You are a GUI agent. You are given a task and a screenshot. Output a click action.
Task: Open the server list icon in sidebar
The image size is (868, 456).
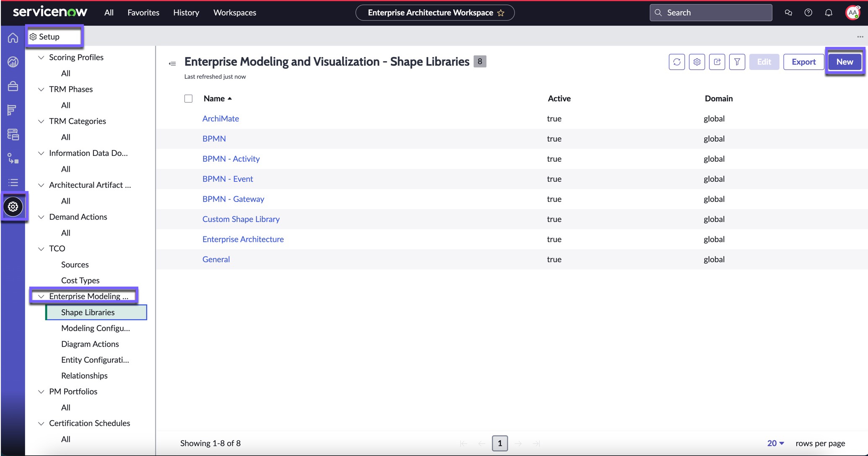pyautogui.click(x=13, y=134)
